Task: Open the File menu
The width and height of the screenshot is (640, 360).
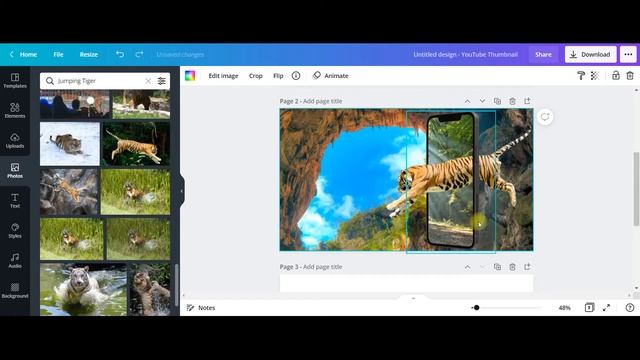Action: pos(58,54)
